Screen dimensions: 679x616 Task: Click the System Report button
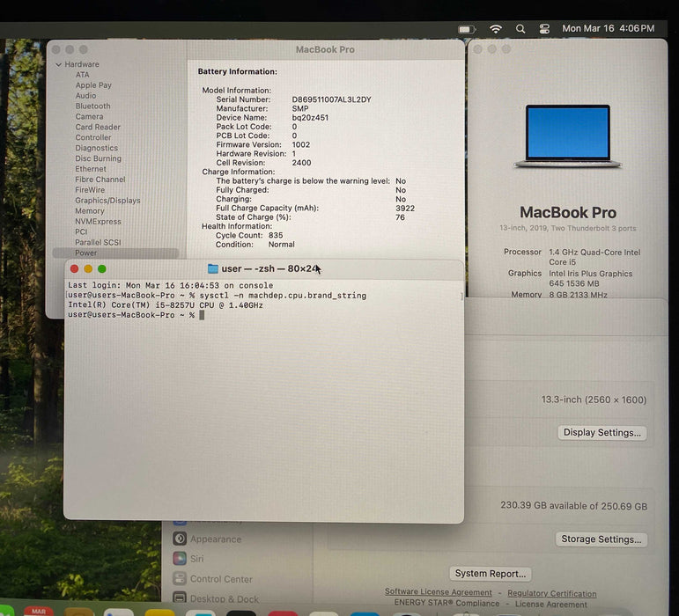[x=491, y=574]
